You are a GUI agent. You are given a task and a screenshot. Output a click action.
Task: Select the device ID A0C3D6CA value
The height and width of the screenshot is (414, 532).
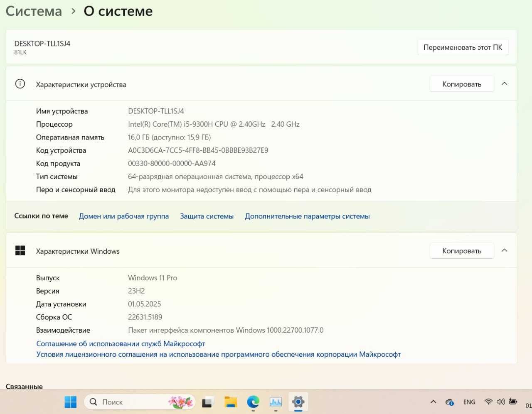tap(198, 150)
